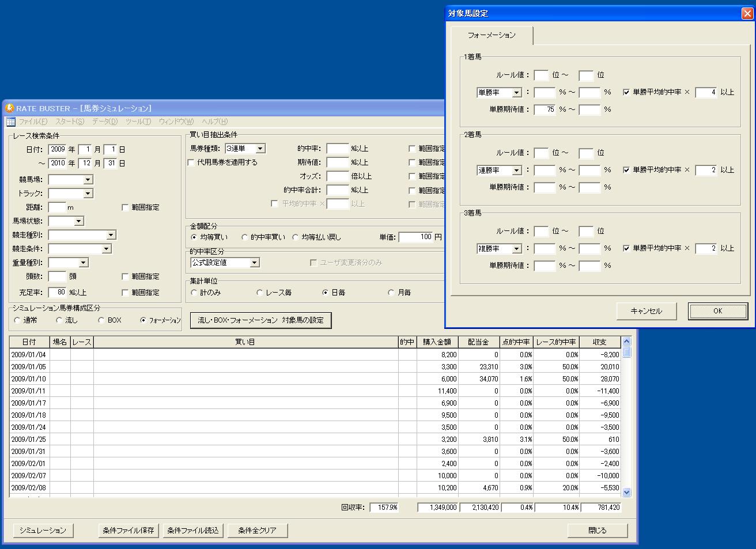Close the 対象馬設定 dialog
The height and width of the screenshot is (549, 756).
point(747,14)
